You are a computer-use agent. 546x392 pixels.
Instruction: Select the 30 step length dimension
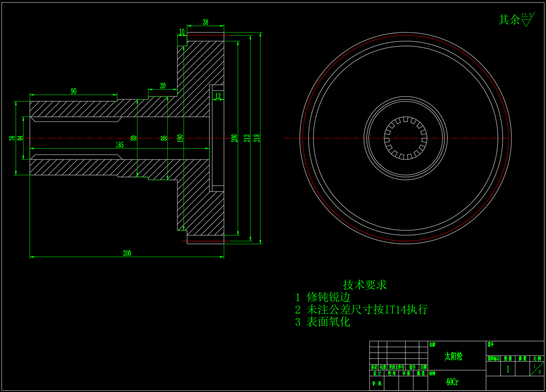tap(163, 86)
